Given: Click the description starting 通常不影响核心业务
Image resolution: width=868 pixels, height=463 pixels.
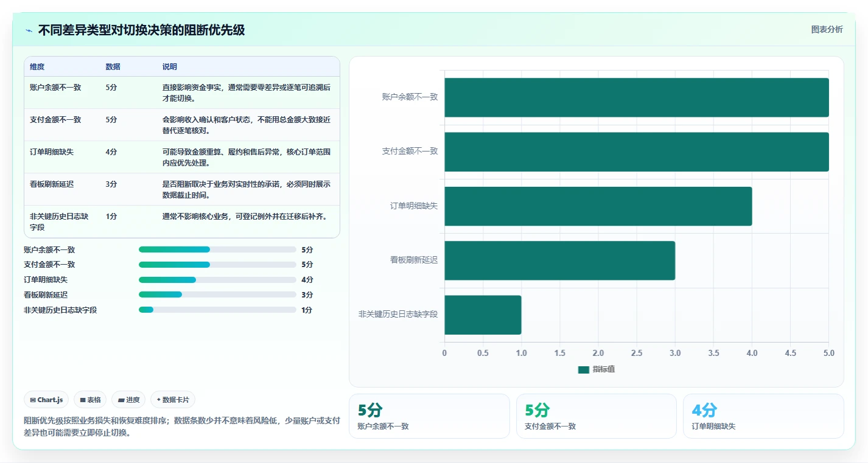Looking at the screenshot, I should 245,217.
